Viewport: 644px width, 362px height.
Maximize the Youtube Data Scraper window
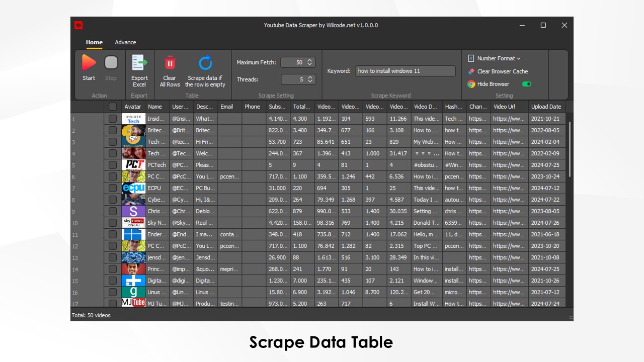543,25
